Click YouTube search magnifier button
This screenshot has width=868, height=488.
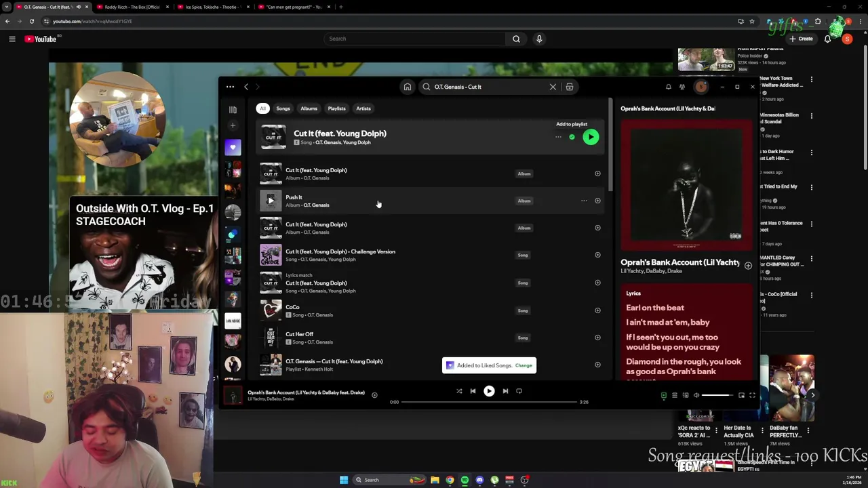click(x=516, y=39)
